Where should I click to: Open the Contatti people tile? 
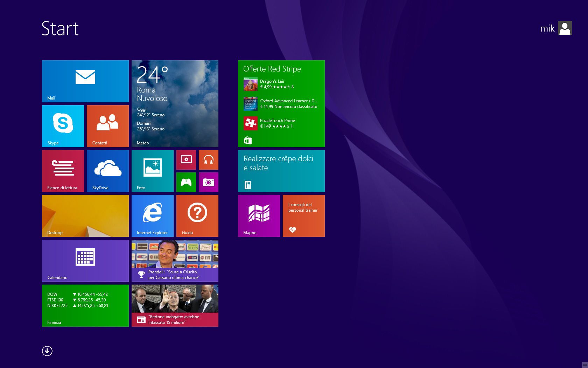pyautogui.click(x=107, y=126)
